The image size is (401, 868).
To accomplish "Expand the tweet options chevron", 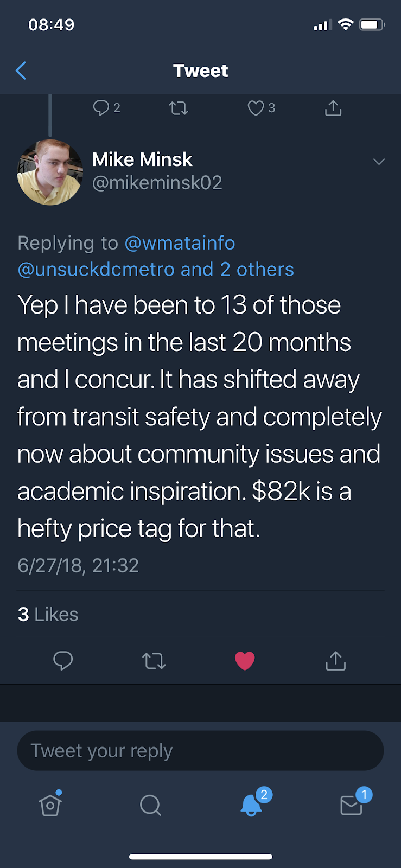I will pos(379,162).
